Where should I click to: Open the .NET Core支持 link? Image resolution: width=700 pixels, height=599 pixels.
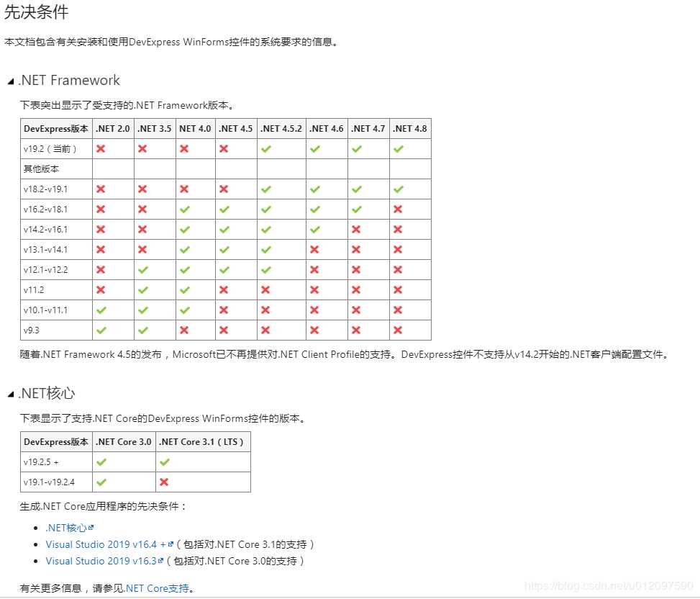tap(158, 587)
